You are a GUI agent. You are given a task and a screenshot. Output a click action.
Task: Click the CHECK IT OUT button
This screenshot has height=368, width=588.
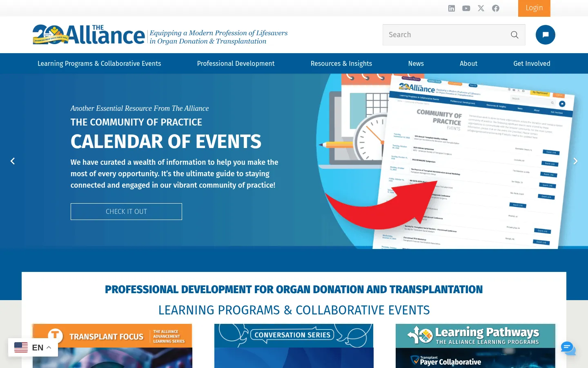126,211
